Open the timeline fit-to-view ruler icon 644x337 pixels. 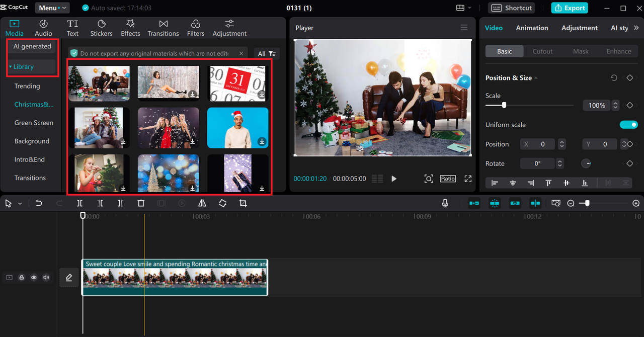click(x=556, y=203)
